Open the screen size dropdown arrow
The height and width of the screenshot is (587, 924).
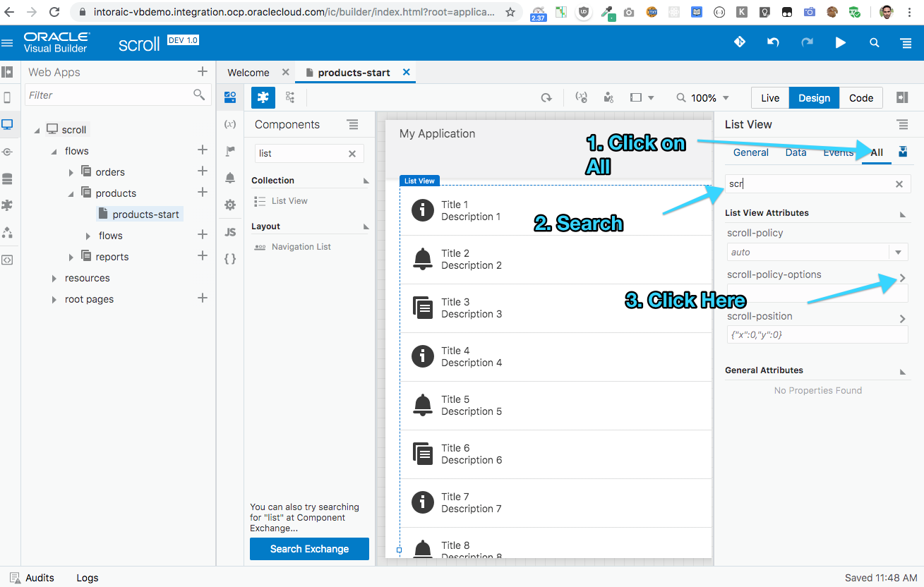pyautogui.click(x=651, y=98)
